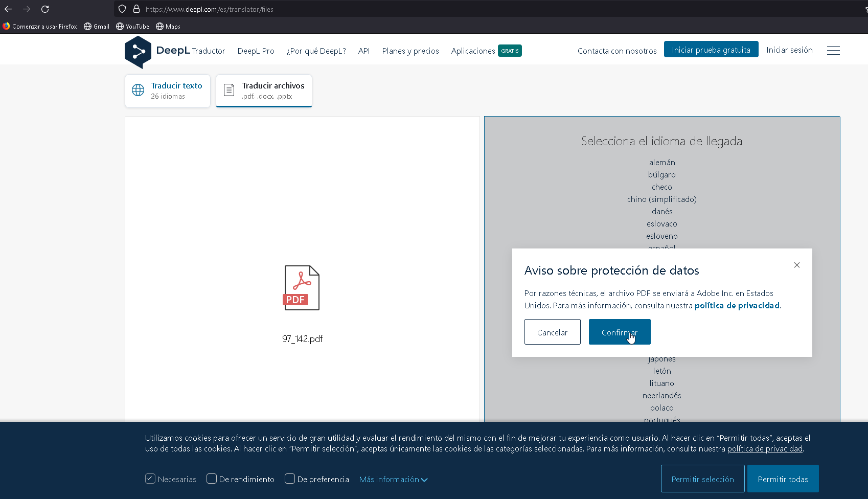Click the lock icon in address bar
Screen dimensions: 868x499
(x=136, y=9)
